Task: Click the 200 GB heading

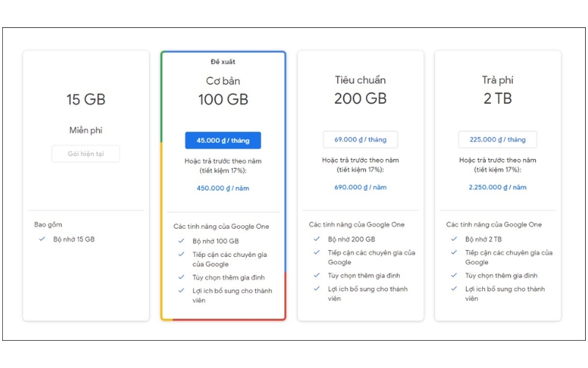Action: click(x=360, y=99)
